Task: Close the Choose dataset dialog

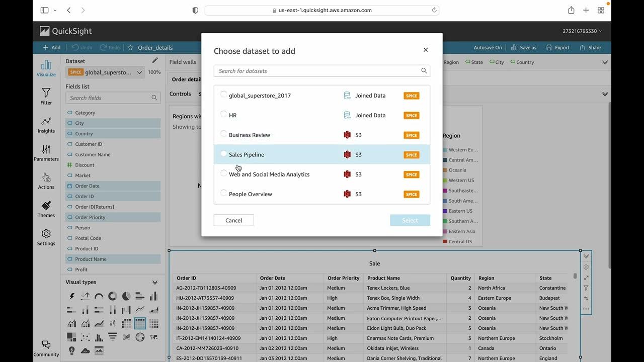Action: [426, 50]
